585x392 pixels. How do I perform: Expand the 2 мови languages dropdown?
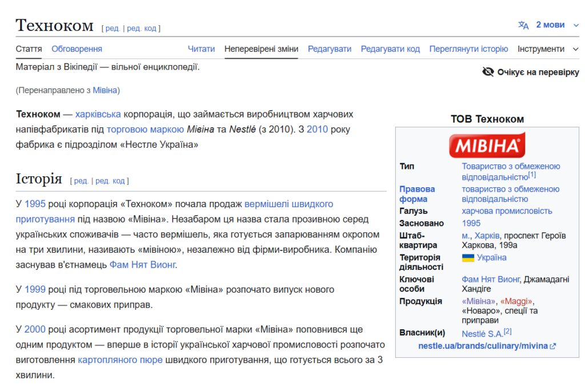pyautogui.click(x=558, y=25)
